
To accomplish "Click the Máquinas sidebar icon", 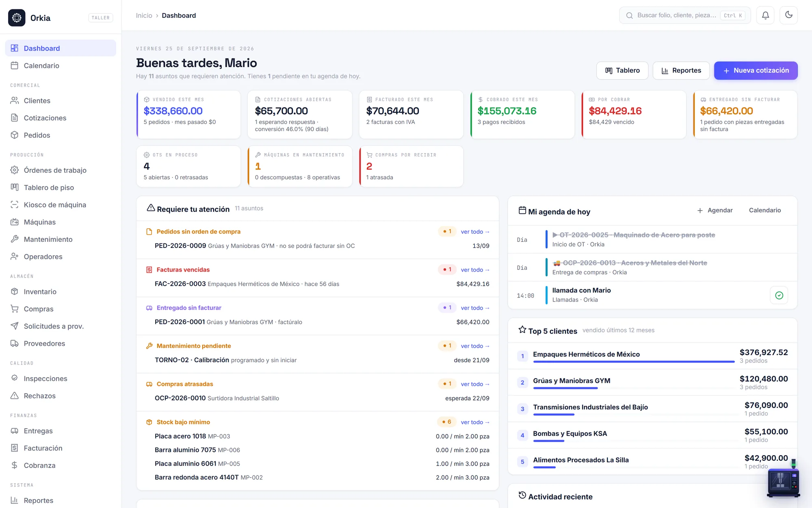I will (x=15, y=222).
